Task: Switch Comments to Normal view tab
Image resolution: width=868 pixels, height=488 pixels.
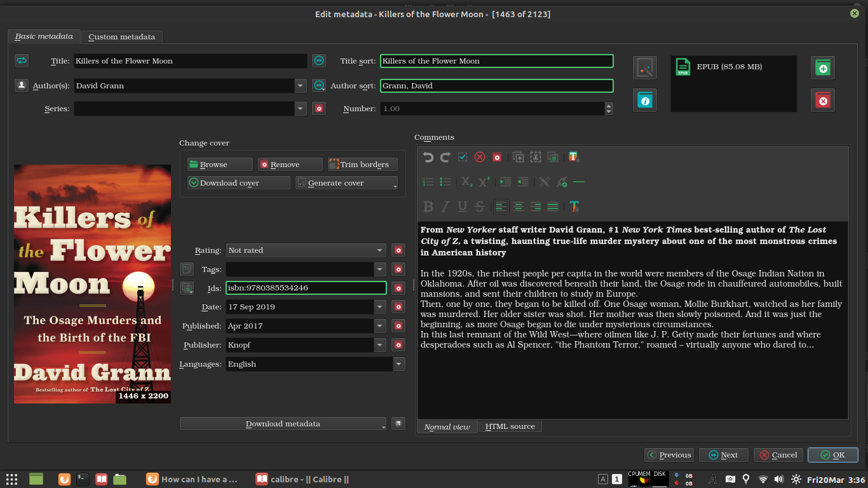Action: click(447, 427)
